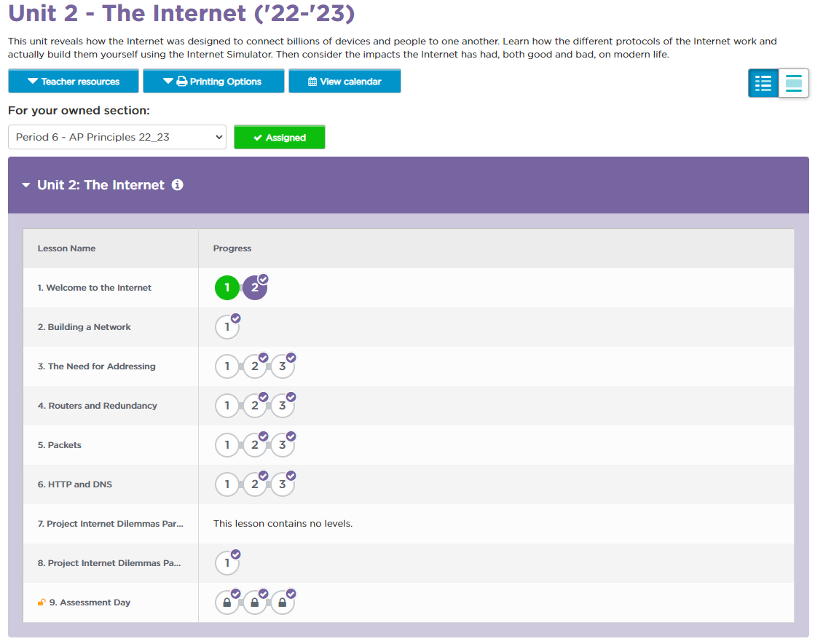Open first locked level in Assessment Day

click(x=227, y=602)
